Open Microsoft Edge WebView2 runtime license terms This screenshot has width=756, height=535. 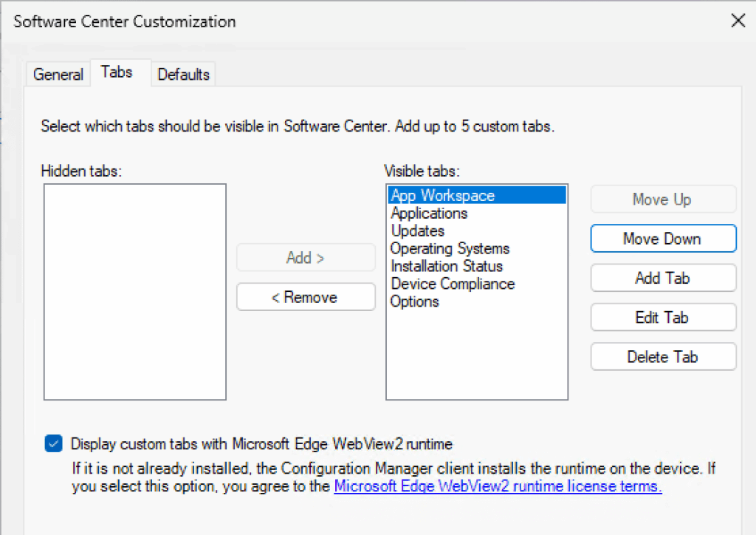498,487
